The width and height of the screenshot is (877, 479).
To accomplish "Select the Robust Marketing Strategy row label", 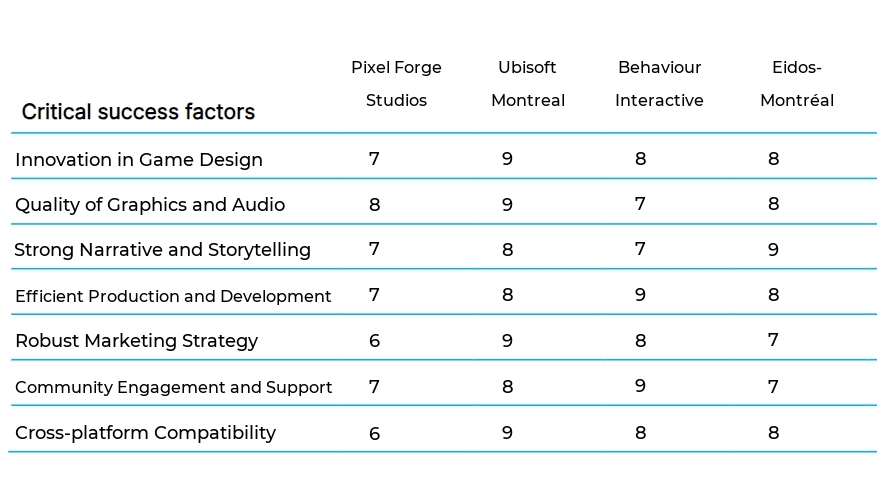I will pyautogui.click(x=136, y=341).
